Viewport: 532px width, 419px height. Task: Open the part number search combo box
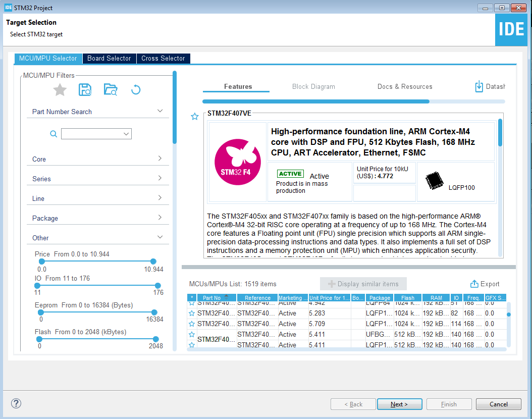coord(96,134)
